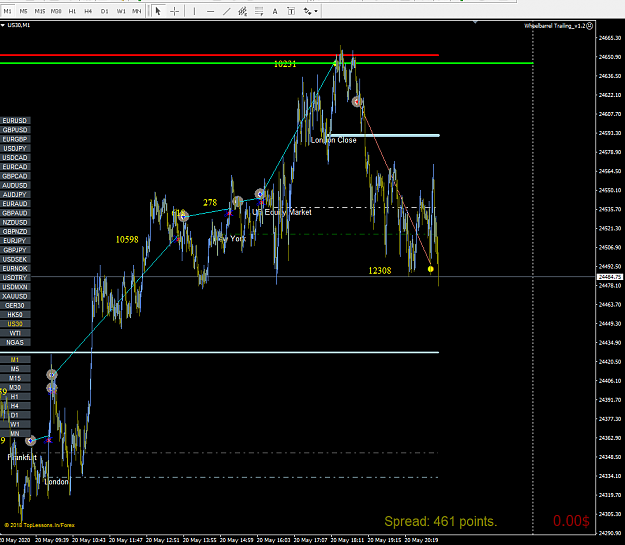The image size is (625, 545).
Task: Open arrows tool dropdown arrow in toolbar
Action: [316, 11]
